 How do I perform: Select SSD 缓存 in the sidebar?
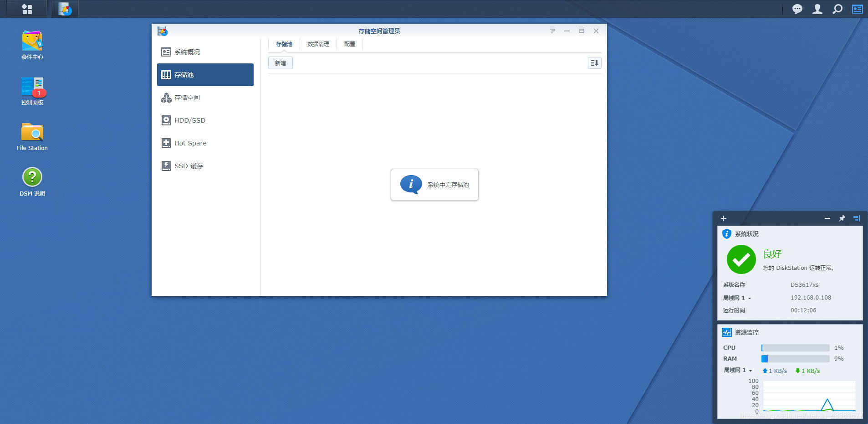point(205,166)
